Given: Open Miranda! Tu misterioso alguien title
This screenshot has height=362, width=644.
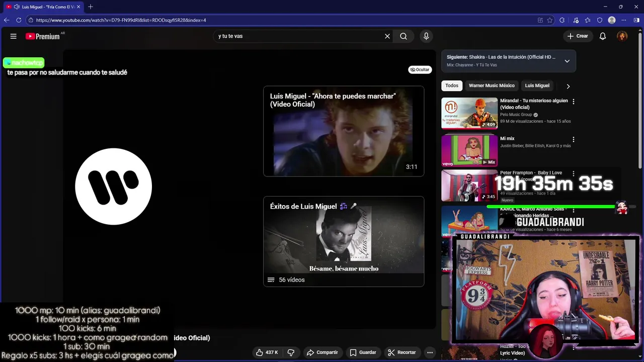Looking at the screenshot, I should (534, 104).
